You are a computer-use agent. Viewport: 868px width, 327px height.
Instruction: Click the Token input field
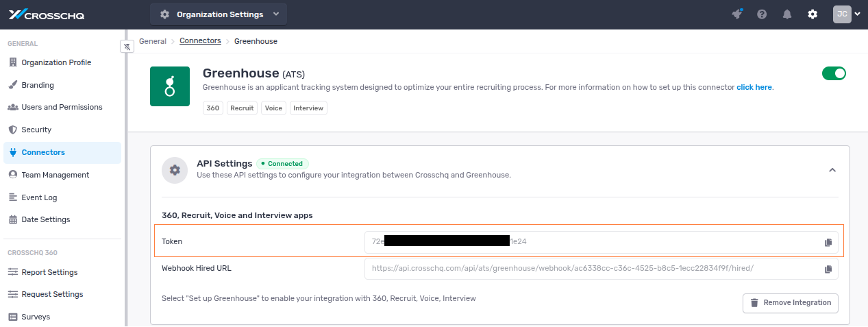coord(601,242)
